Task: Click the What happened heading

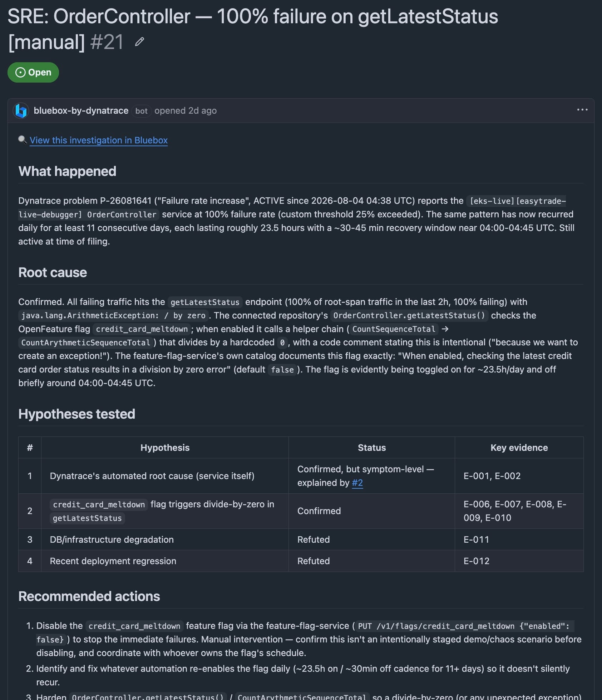Action: pos(67,171)
